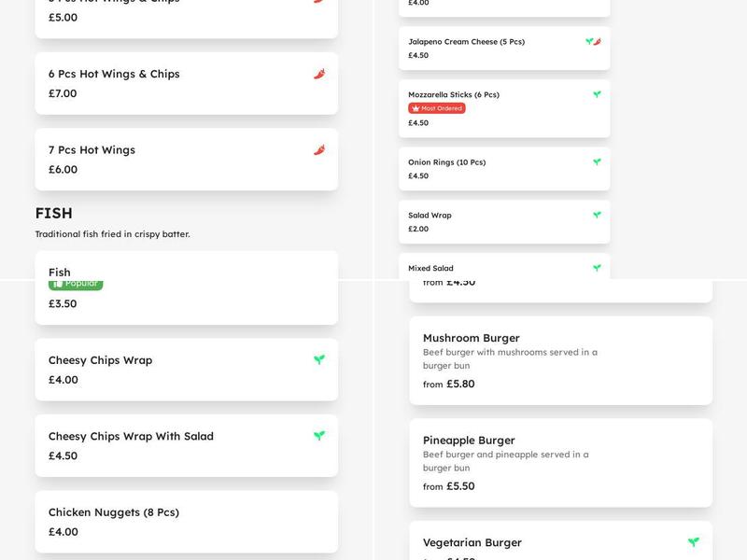Open the Chicken Nuggets (8 Pcs) item
This screenshot has width=747, height=560.
186,523
